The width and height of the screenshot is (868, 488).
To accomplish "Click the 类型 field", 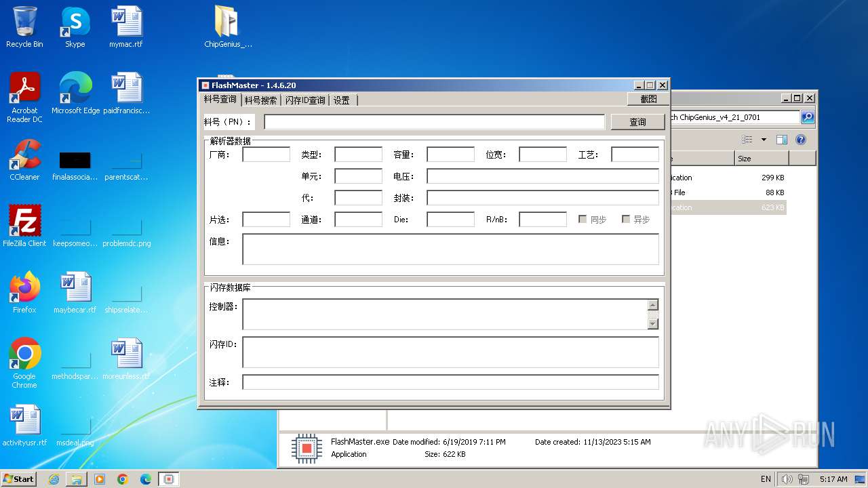I will coord(358,155).
